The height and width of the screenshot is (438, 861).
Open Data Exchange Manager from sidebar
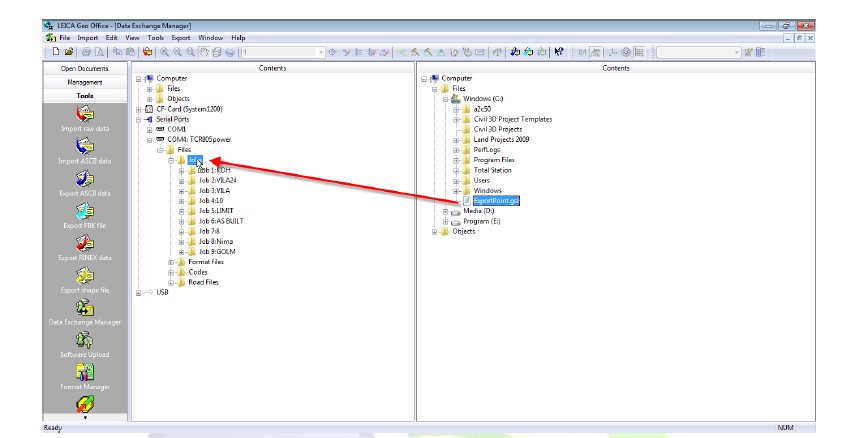85,308
